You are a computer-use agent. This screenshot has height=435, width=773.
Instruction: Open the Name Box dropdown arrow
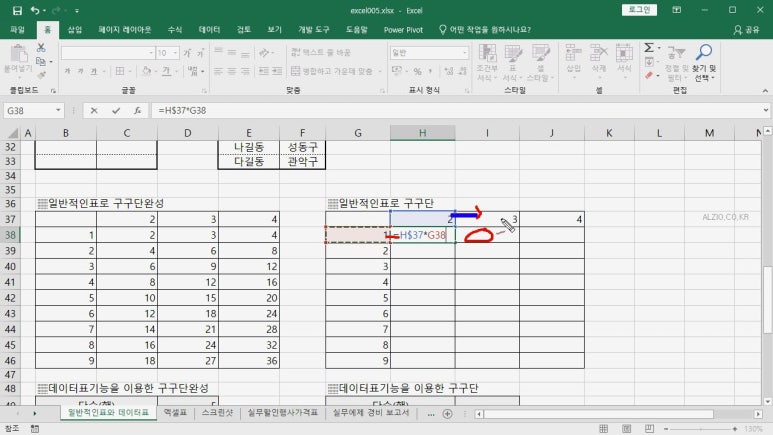(59, 111)
